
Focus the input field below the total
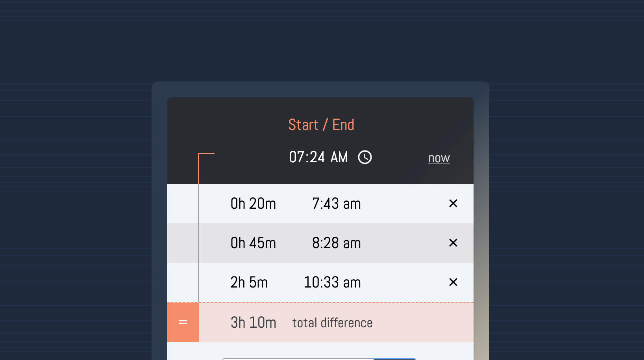[x=298, y=359]
